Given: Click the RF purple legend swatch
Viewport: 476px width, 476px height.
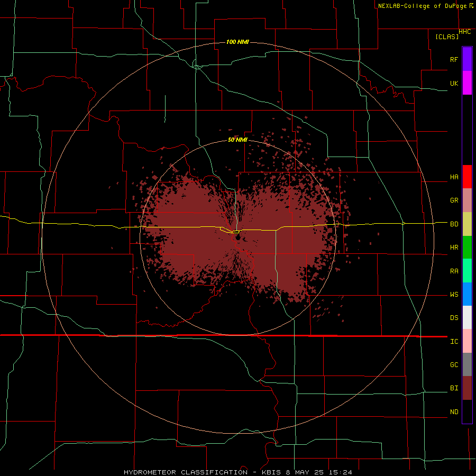Looking at the screenshot, I should pos(467,59).
